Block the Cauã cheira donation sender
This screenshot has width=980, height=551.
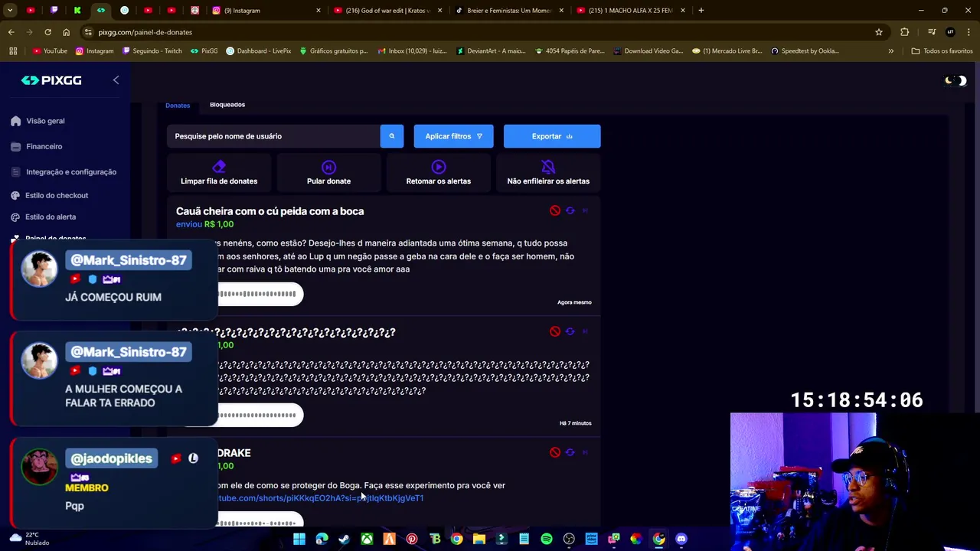point(555,210)
